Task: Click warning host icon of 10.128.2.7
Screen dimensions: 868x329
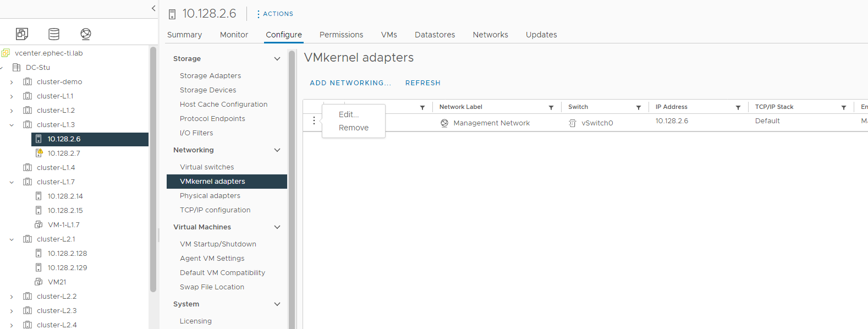Action: click(x=39, y=153)
